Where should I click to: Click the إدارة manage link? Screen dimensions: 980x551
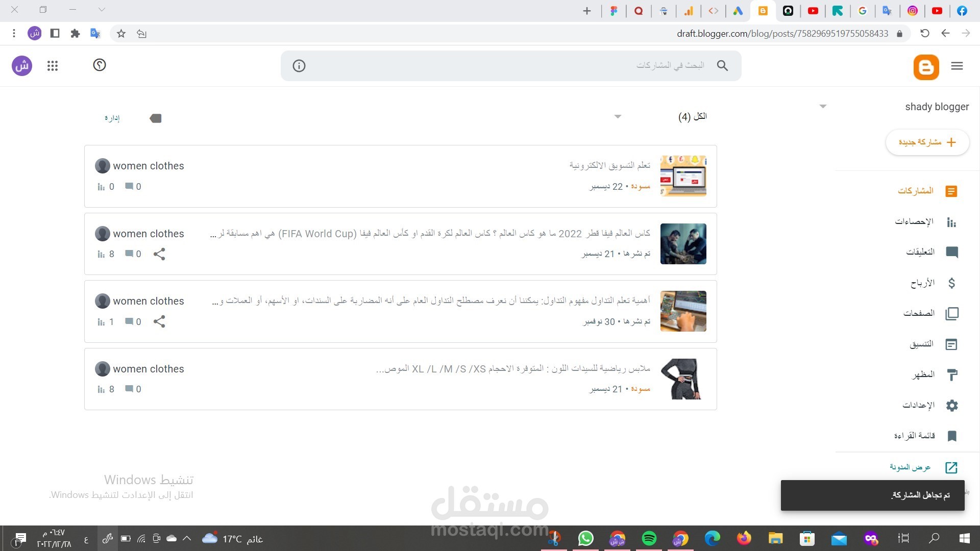click(x=112, y=118)
